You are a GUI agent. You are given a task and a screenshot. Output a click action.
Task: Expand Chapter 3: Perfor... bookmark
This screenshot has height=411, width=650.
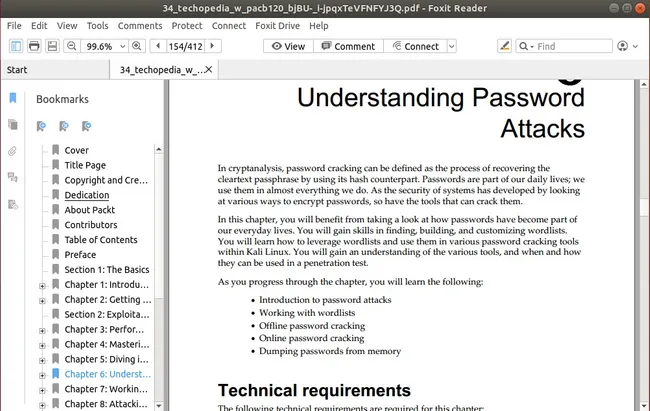tap(42, 331)
